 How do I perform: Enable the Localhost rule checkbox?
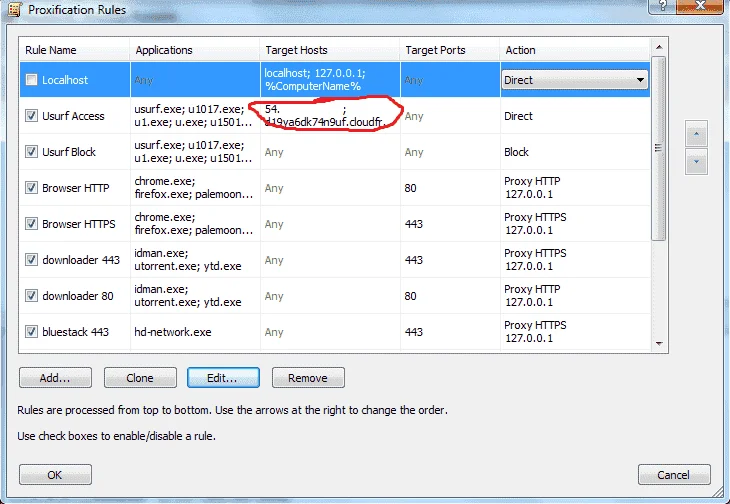(x=31, y=80)
